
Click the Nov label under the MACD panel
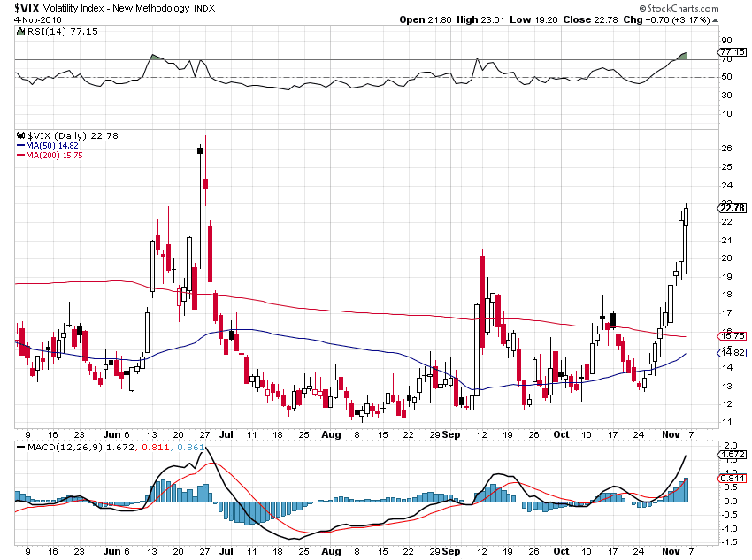pyautogui.click(x=671, y=551)
